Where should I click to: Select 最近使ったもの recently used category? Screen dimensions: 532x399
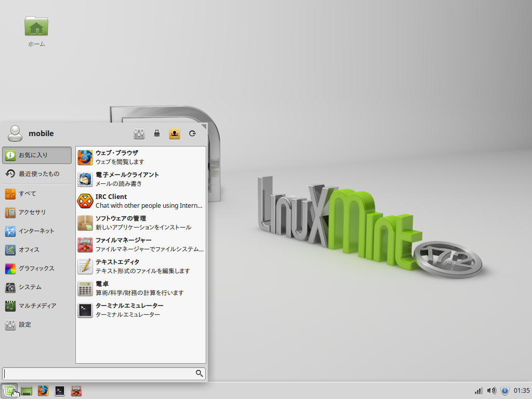click(37, 174)
